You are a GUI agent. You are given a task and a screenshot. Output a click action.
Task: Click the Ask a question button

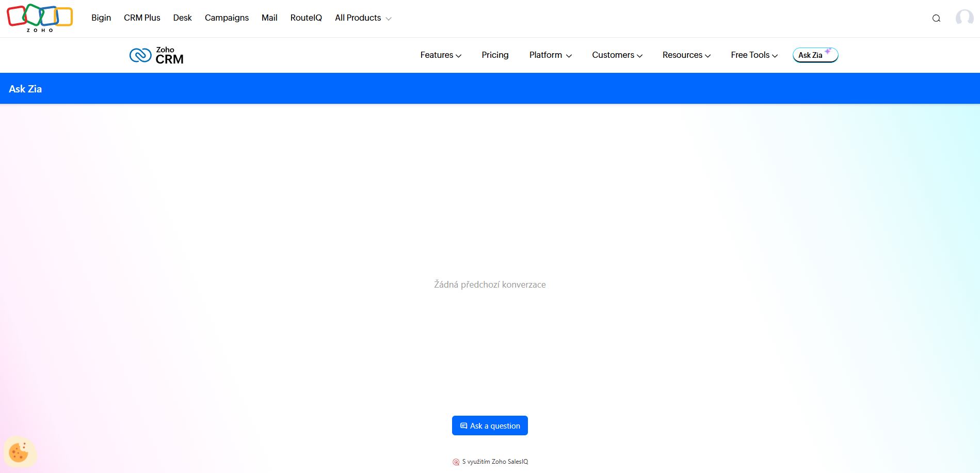pyautogui.click(x=490, y=425)
